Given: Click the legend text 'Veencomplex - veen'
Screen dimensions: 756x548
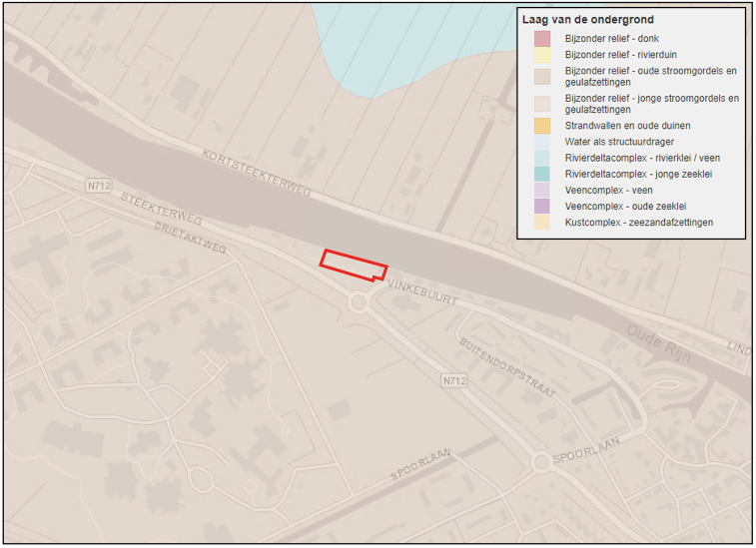Looking at the screenshot, I should click(608, 191).
